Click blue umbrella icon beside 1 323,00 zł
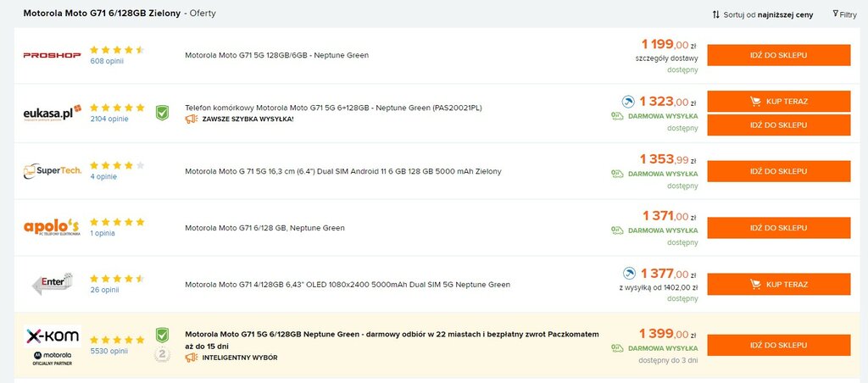 (628, 102)
